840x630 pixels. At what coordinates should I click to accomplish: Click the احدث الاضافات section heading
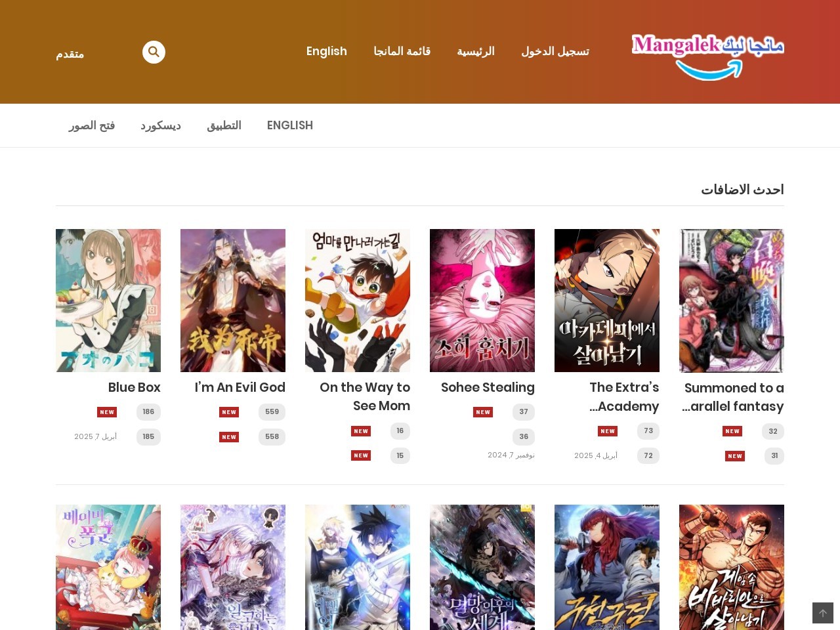742,190
